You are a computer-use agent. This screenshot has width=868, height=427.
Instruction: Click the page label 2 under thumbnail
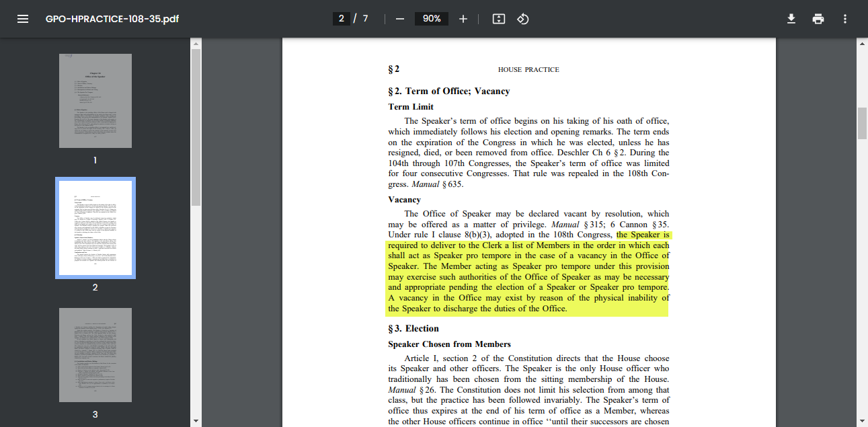(x=95, y=287)
